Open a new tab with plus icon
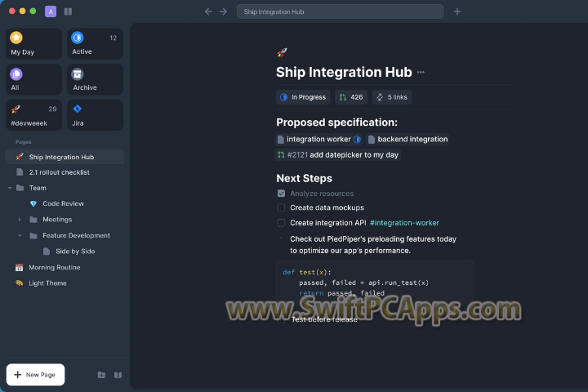Viewport: 588px width, 392px height. (x=457, y=11)
